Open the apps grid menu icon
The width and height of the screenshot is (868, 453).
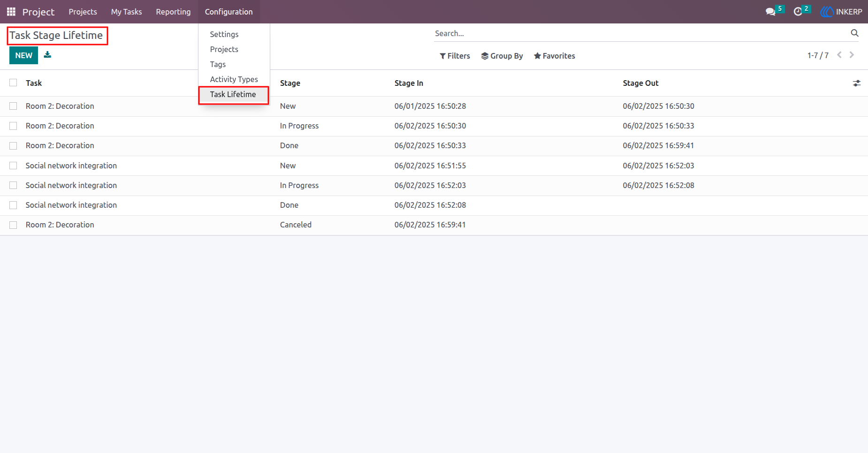pos(11,12)
